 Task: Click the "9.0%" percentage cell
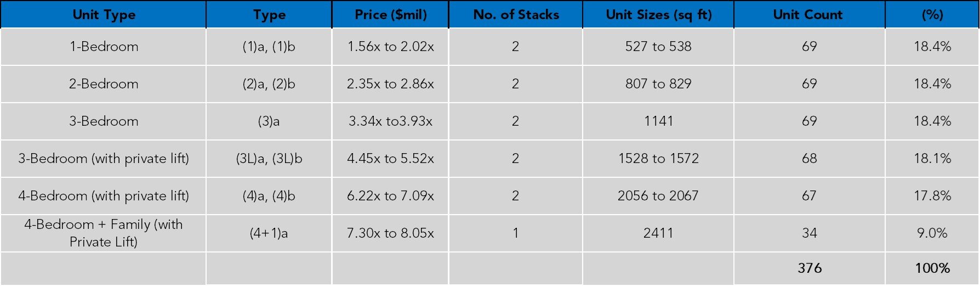click(x=932, y=233)
